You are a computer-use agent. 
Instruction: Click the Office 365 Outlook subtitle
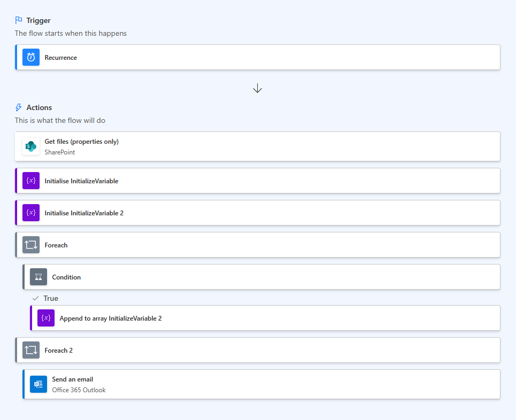[x=79, y=390]
